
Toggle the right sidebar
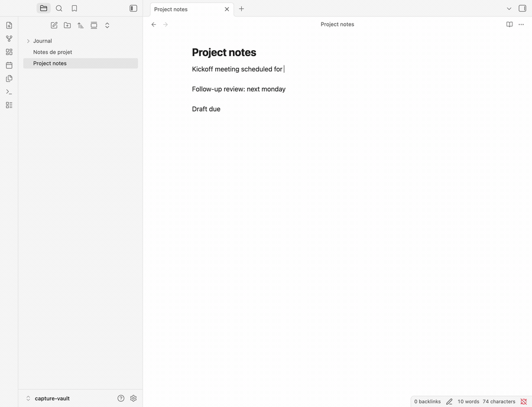[x=523, y=8]
